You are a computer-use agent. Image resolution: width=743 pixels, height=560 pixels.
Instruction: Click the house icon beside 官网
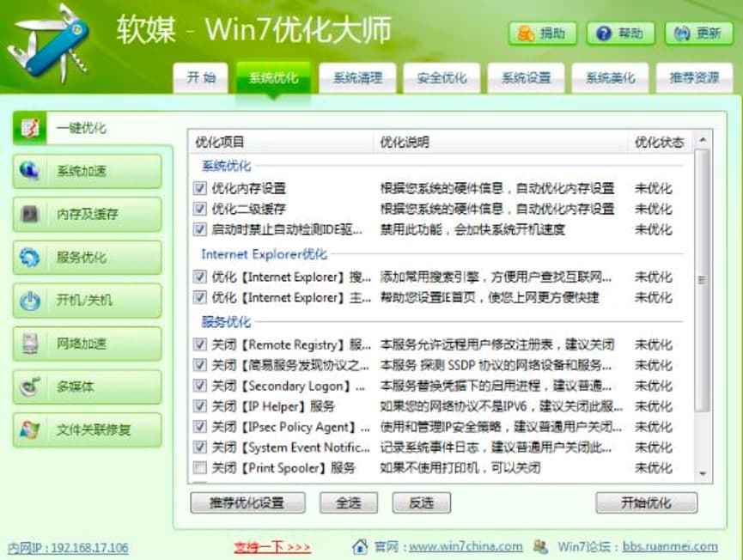click(360, 546)
